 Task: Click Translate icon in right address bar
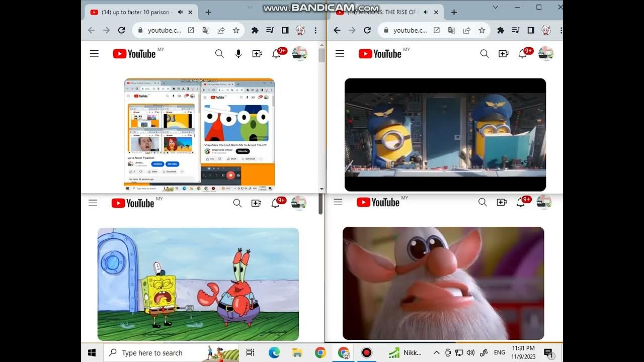pos(451,30)
